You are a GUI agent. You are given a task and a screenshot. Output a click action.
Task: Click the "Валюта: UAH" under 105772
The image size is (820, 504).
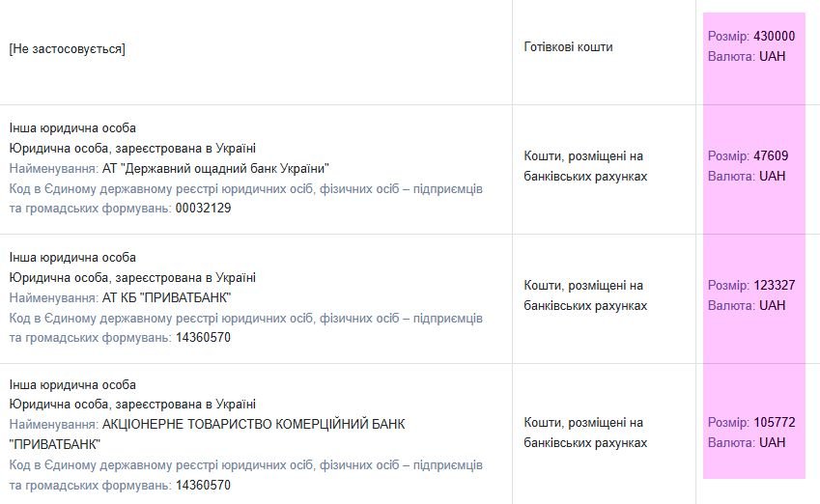(x=747, y=443)
